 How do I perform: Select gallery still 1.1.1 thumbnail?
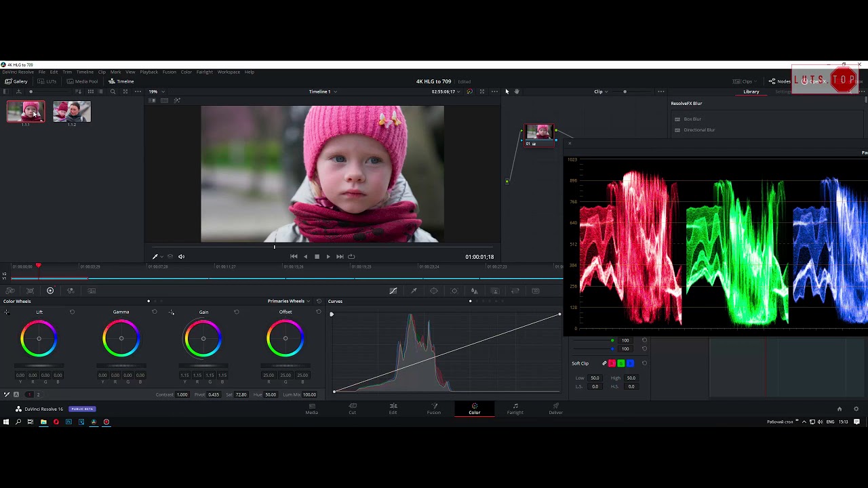pyautogui.click(x=26, y=111)
